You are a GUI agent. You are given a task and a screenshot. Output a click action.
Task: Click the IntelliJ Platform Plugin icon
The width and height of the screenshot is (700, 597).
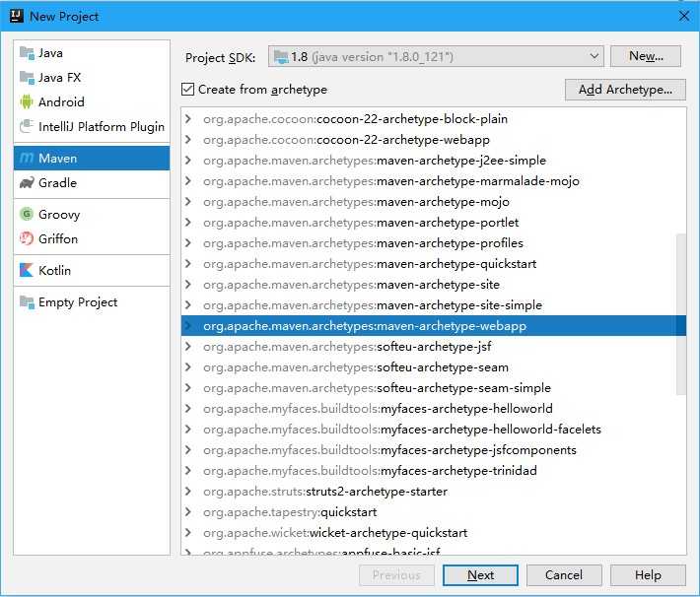click(27, 126)
